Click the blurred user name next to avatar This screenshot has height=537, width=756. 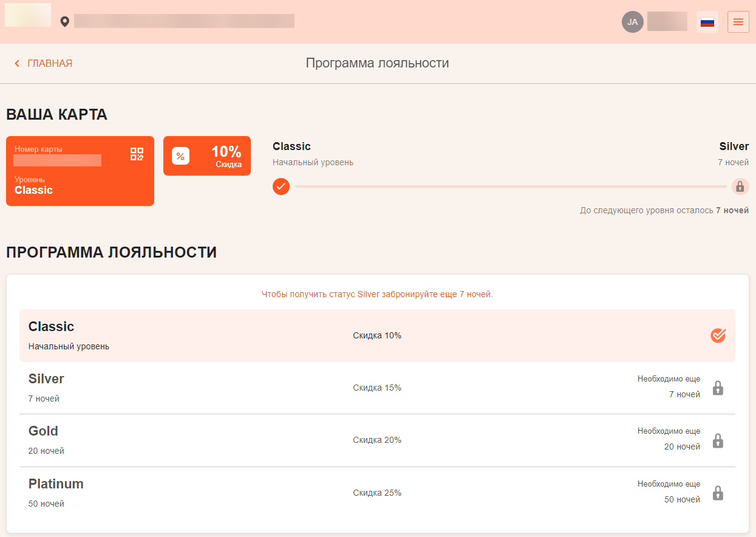[x=667, y=21]
